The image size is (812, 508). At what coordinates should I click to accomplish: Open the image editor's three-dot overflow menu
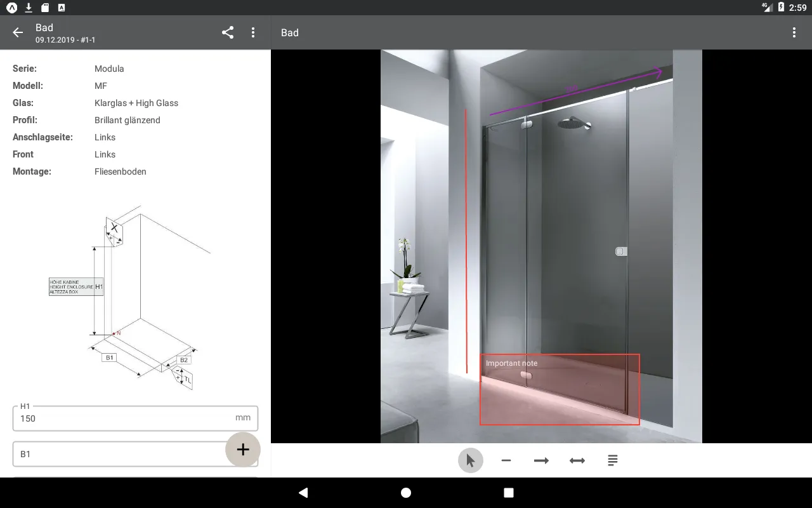[x=794, y=32]
